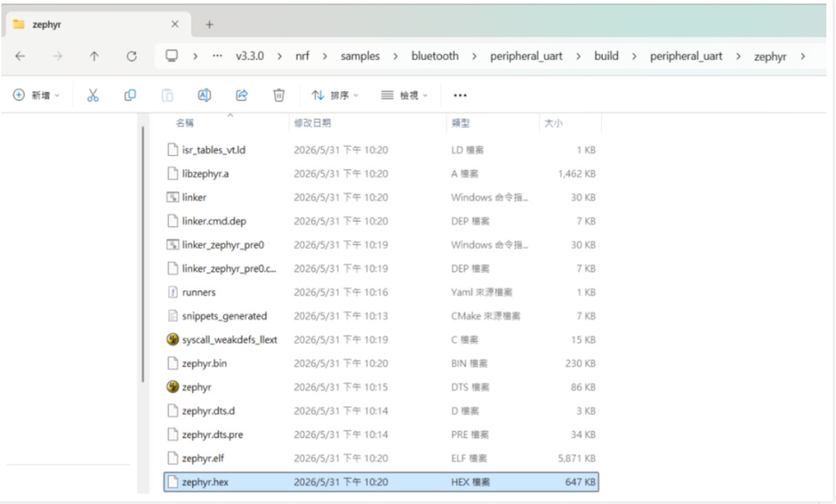The width and height of the screenshot is (836, 504).
Task: Click the Delete trash can icon
Action: tap(278, 96)
